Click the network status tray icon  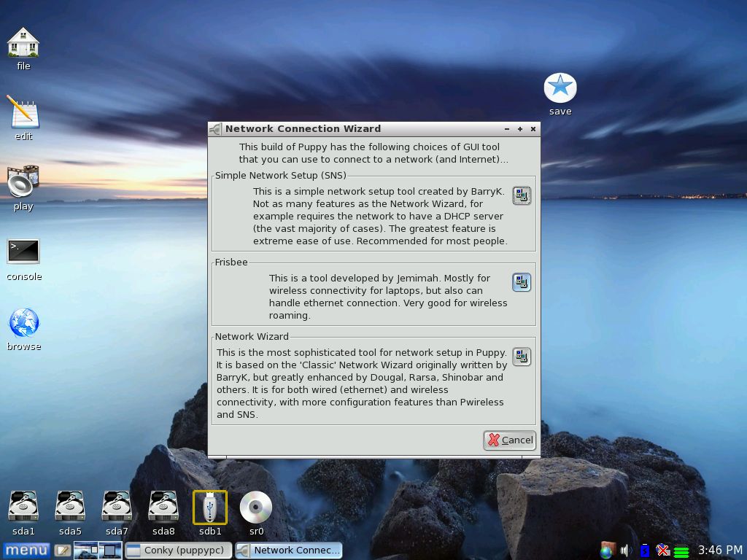(x=662, y=551)
